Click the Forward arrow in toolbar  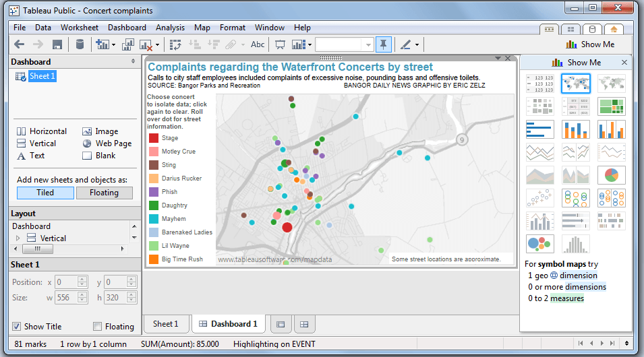pyautogui.click(x=38, y=44)
